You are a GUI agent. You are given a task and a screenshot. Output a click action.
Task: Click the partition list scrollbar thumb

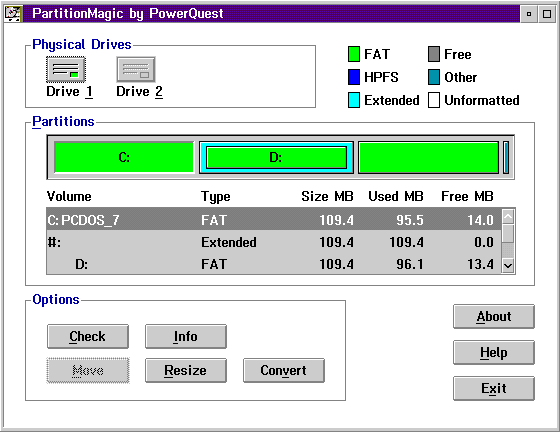508,233
